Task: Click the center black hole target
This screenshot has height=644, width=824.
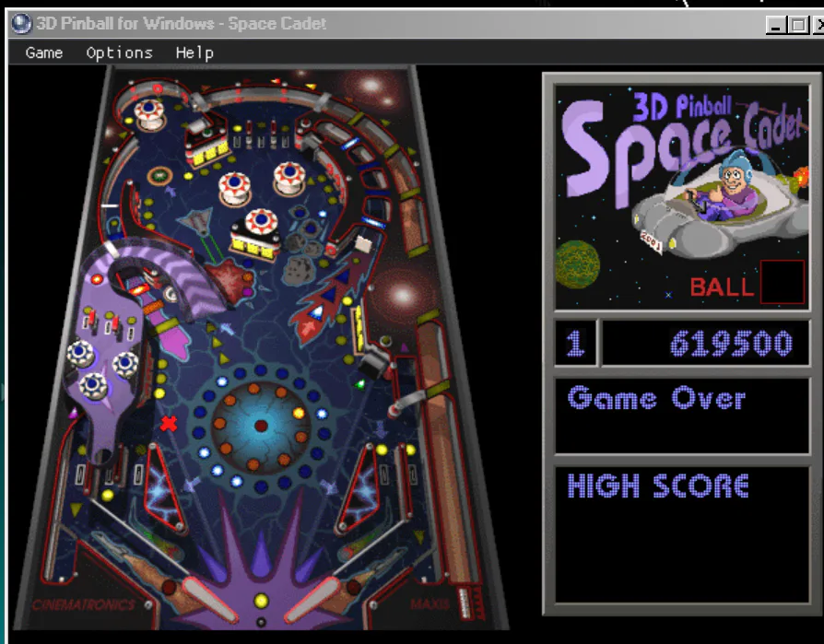Action: [x=261, y=426]
